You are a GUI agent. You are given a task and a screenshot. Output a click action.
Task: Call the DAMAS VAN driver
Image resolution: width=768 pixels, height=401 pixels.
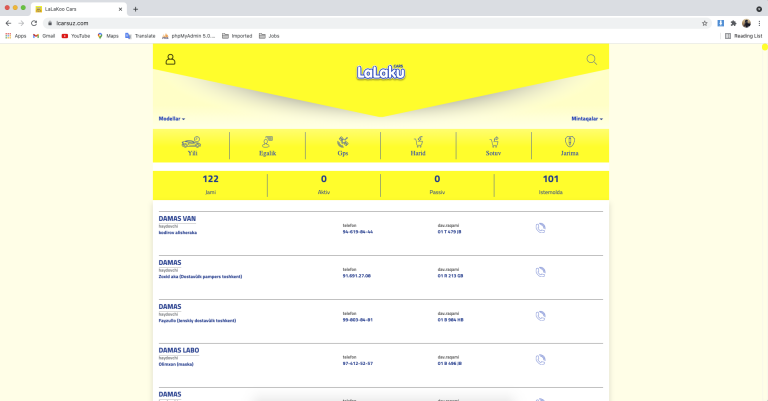point(540,228)
